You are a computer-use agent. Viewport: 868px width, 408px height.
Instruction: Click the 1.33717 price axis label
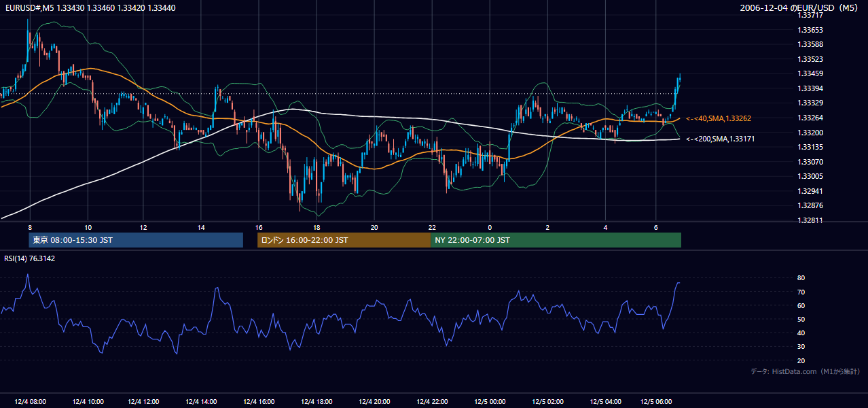tap(810, 15)
